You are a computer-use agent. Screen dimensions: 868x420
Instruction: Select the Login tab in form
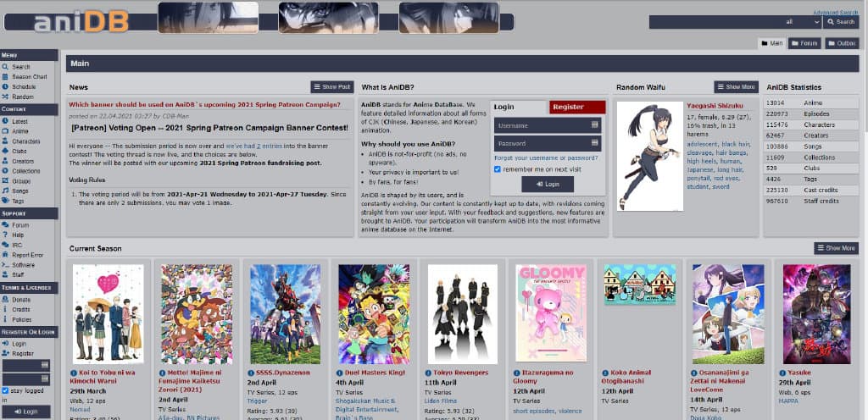coord(520,107)
